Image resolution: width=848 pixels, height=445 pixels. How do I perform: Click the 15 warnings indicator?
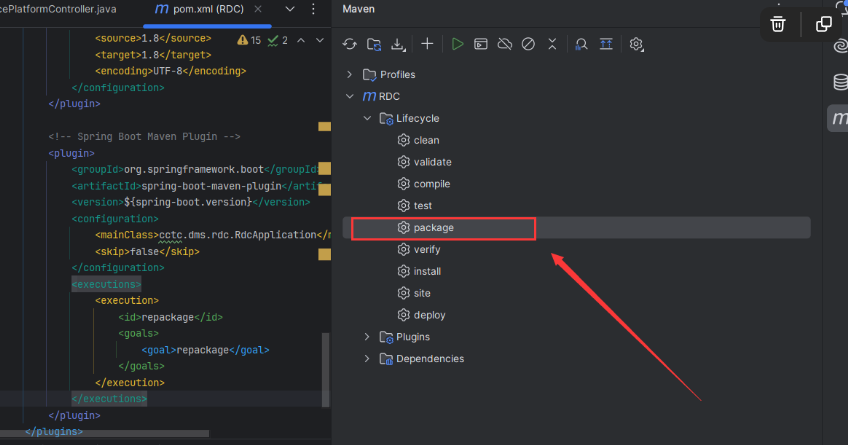point(249,40)
